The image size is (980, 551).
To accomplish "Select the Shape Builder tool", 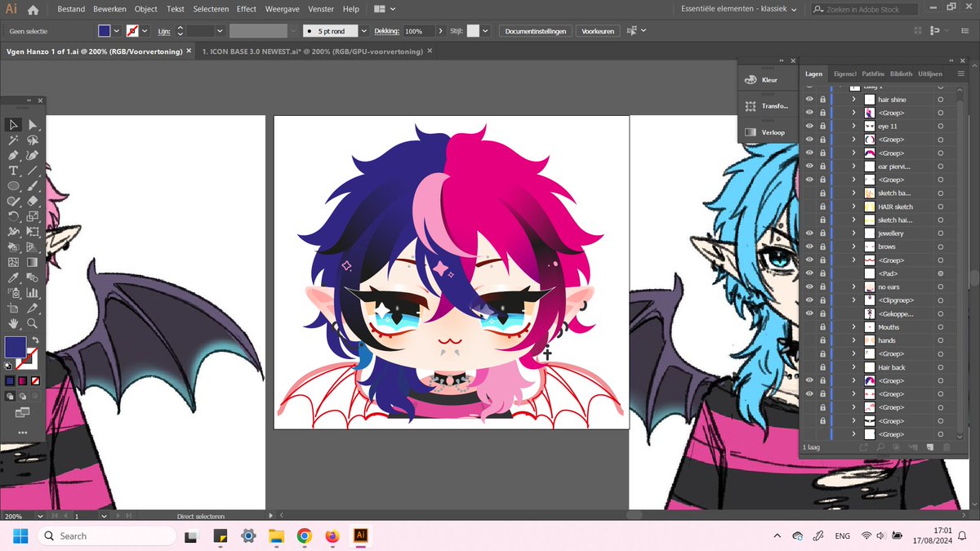I will click(x=13, y=247).
